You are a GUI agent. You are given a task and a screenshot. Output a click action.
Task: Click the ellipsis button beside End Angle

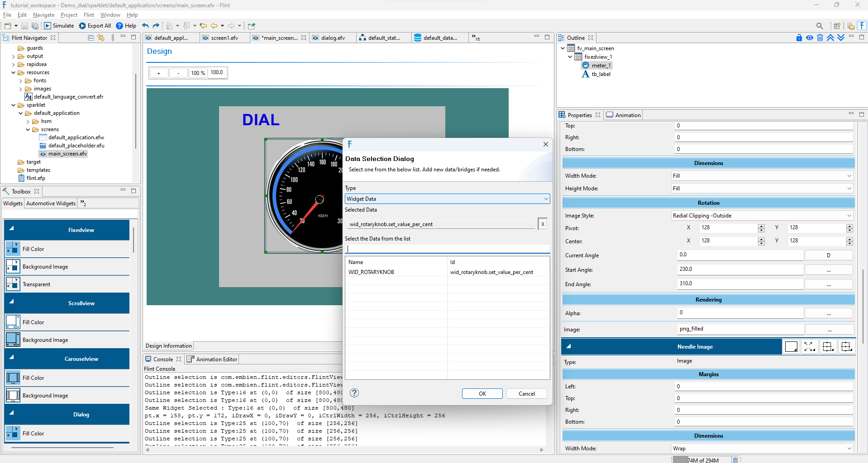(x=829, y=284)
